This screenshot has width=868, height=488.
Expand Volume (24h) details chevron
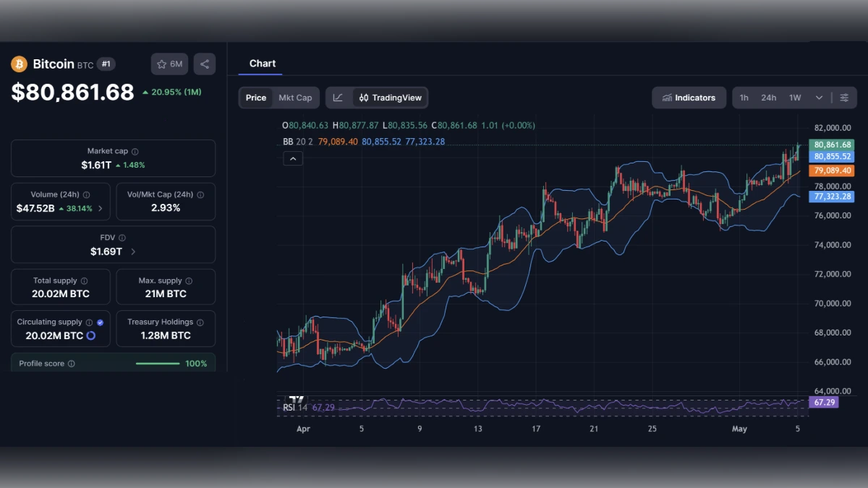coord(101,209)
